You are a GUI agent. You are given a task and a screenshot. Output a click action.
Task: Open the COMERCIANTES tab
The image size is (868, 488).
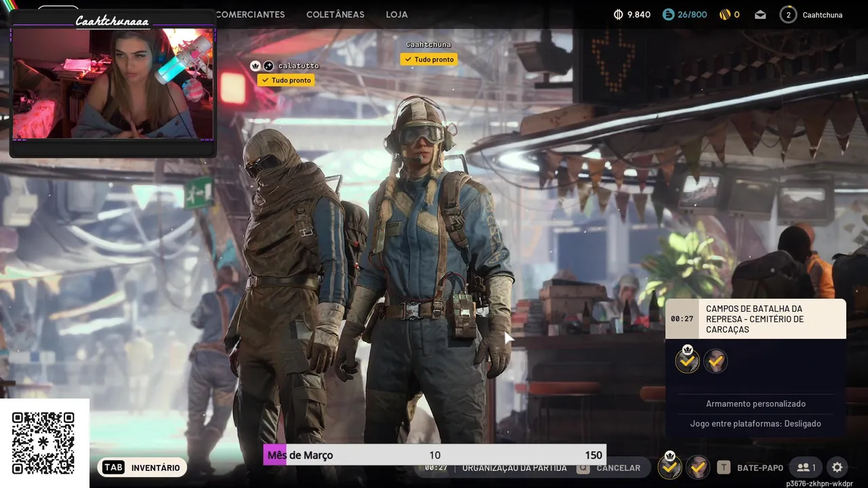coord(250,14)
